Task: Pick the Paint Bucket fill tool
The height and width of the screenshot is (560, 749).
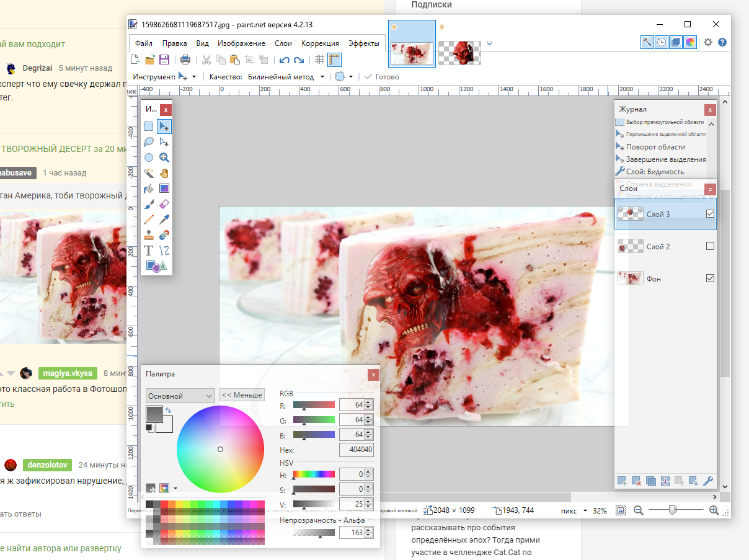Action: pyautogui.click(x=149, y=189)
